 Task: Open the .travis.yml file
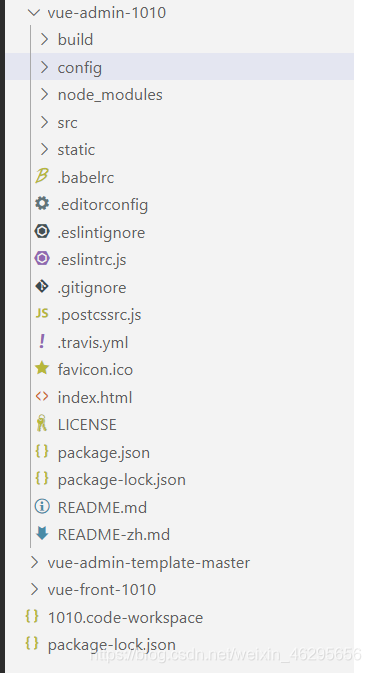(93, 343)
